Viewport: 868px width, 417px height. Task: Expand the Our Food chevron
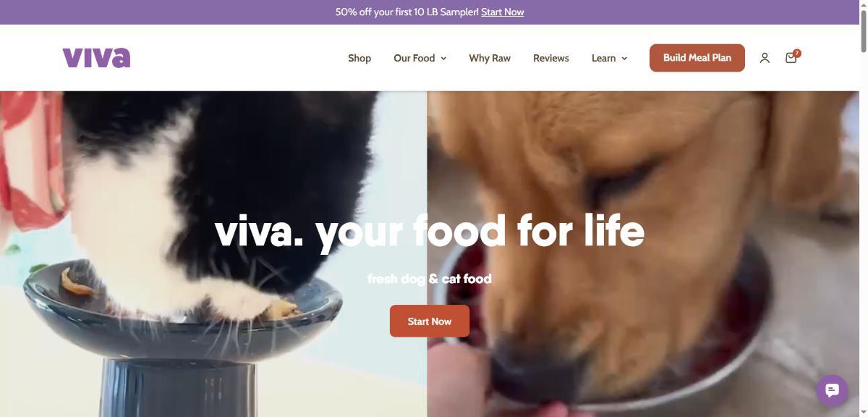pos(443,59)
